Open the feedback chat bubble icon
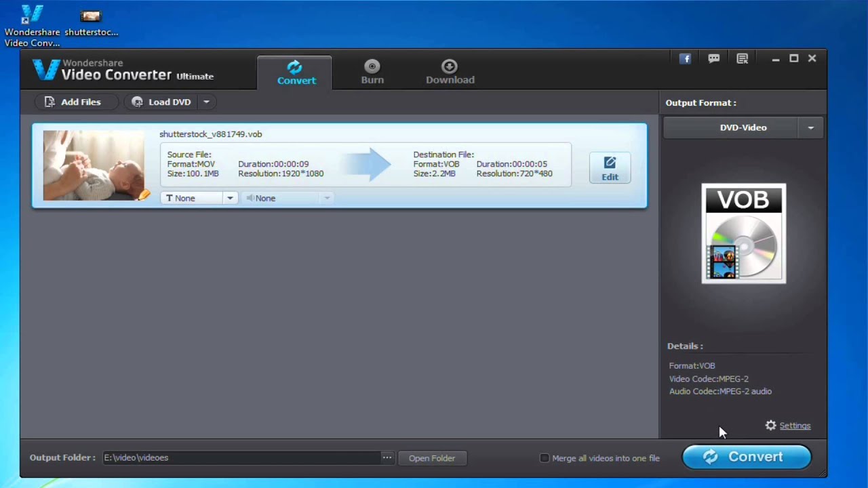Screen dimensions: 868x488 (713, 59)
